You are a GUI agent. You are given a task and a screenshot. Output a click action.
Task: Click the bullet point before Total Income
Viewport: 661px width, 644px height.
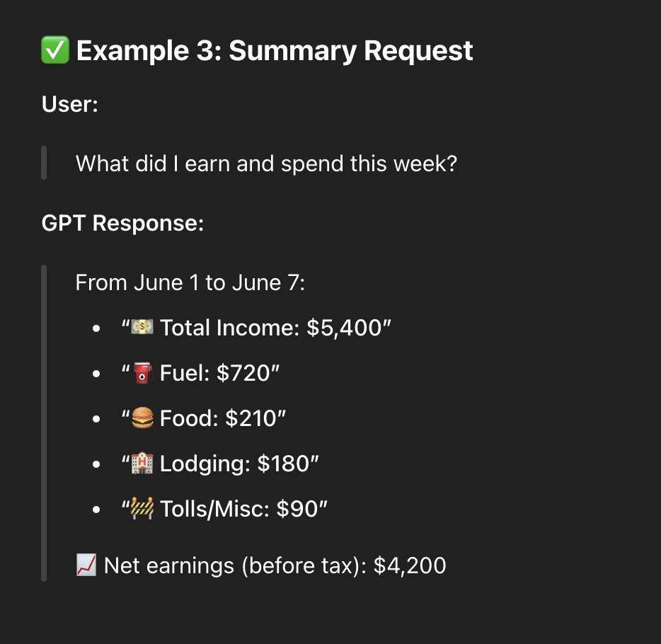coord(96,328)
